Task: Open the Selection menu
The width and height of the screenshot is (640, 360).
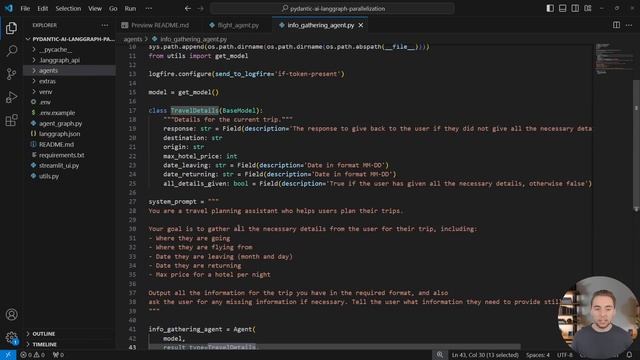Action: [68, 8]
